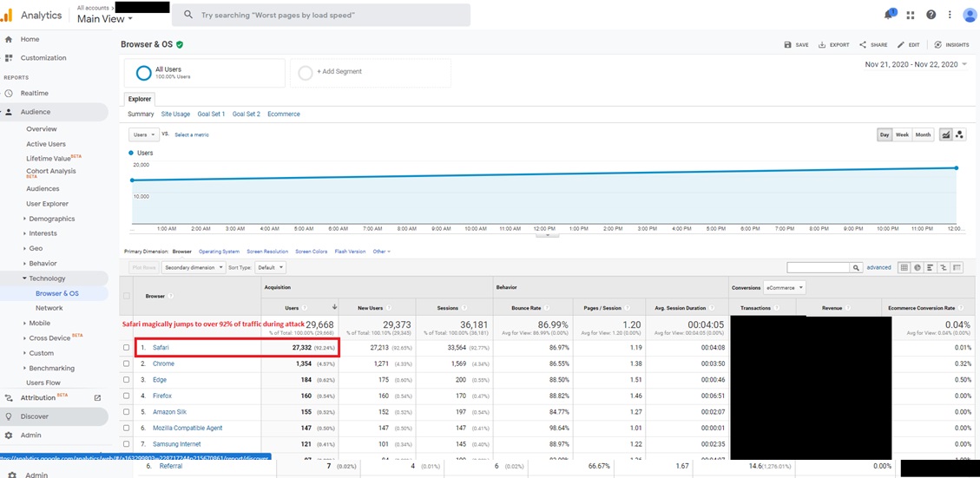
Task: Tick the Mozilla Compatible Agent row checkbox
Action: click(127, 428)
